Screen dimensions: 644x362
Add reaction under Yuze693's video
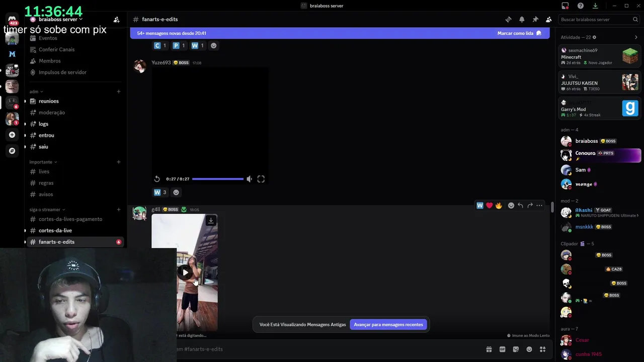click(x=176, y=192)
